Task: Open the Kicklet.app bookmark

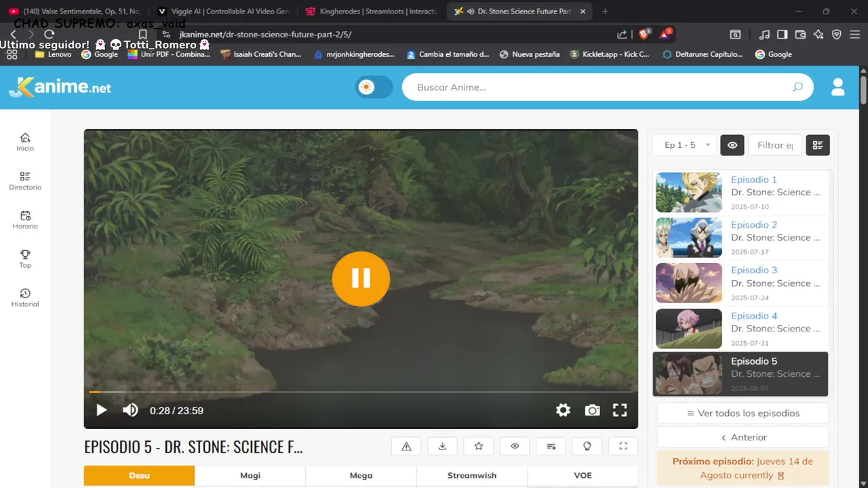Action: point(609,54)
